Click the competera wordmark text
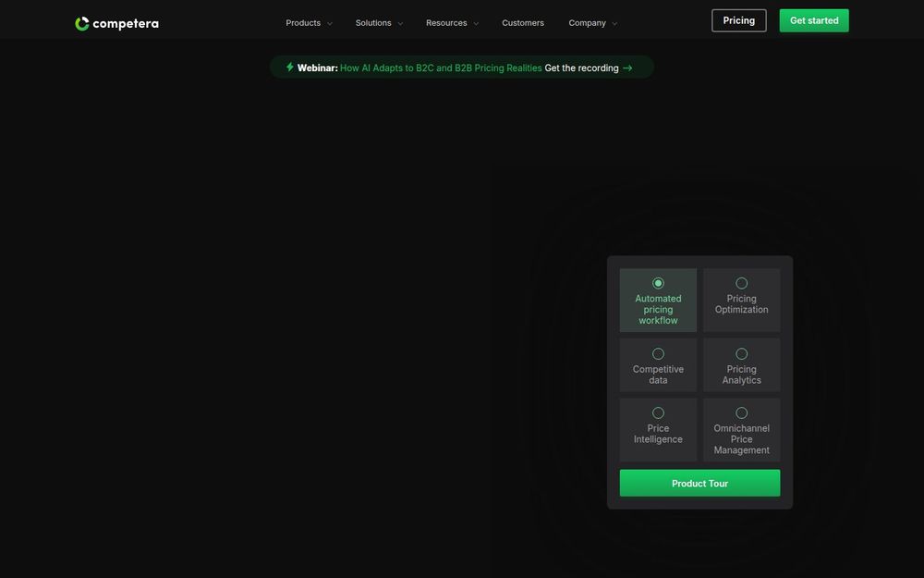Image resolution: width=924 pixels, height=578 pixels. click(x=126, y=24)
